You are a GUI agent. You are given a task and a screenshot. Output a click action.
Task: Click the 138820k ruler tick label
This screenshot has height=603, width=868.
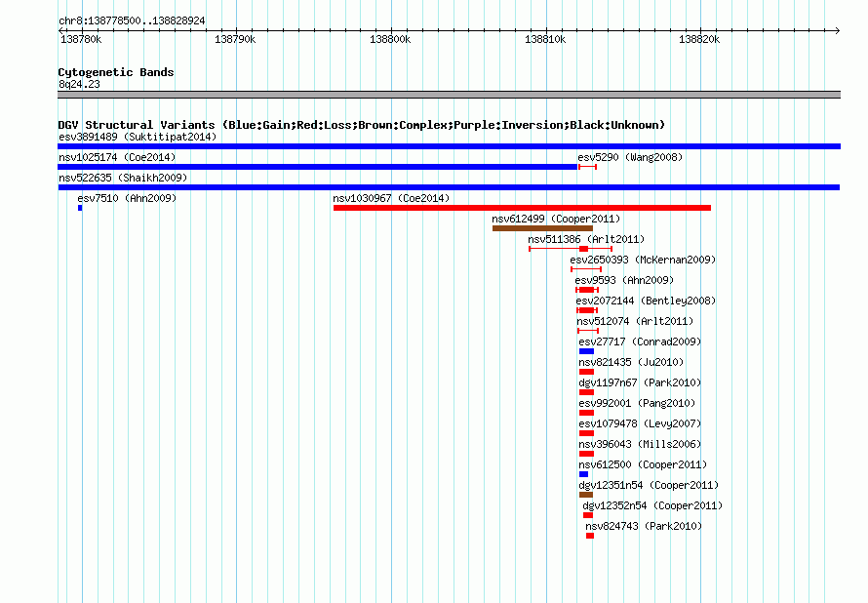[x=699, y=39]
